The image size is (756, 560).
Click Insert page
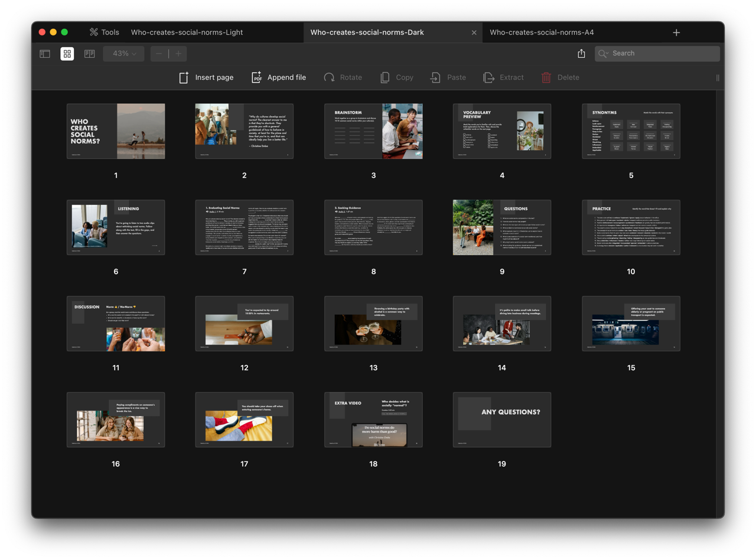point(206,77)
